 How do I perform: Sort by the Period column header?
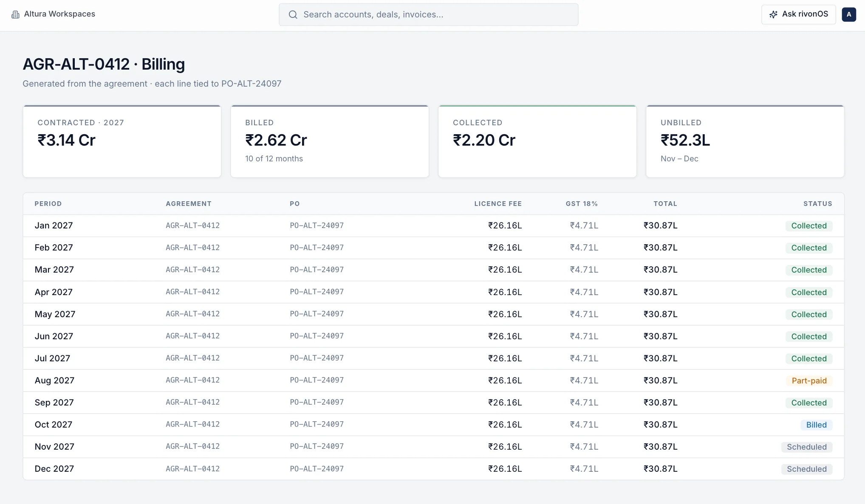[48, 204]
